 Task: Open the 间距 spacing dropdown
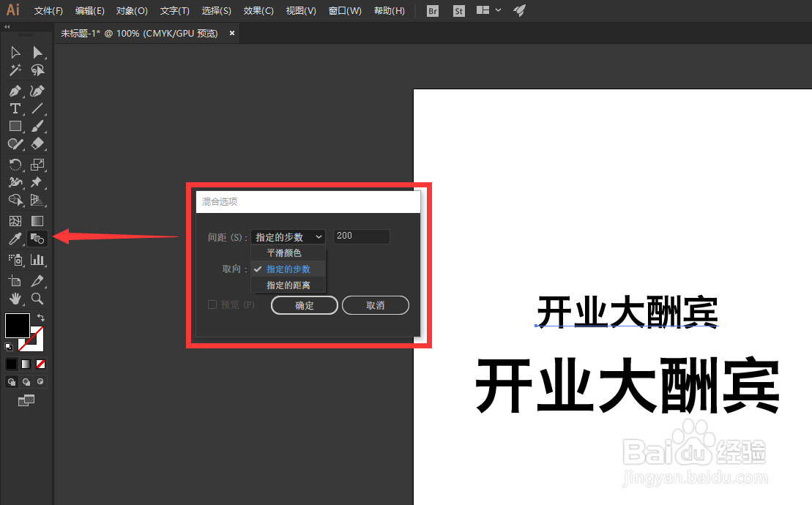[x=288, y=236]
